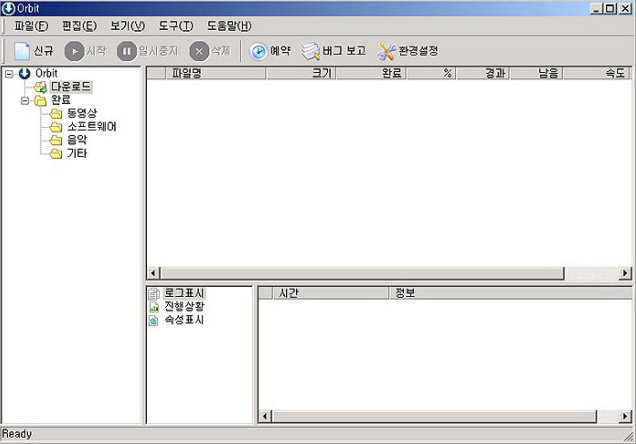Click the Ready status bar text
636x444 pixels.
point(17,434)
